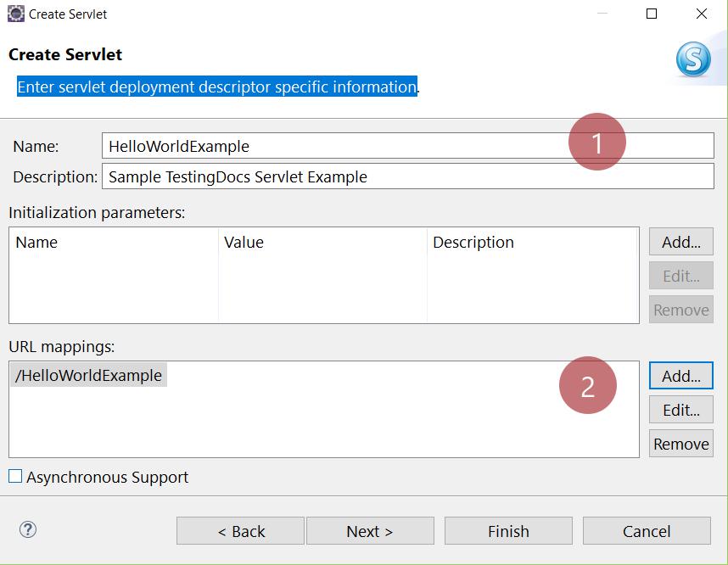Click the help question mark icon

coord(30,530)
